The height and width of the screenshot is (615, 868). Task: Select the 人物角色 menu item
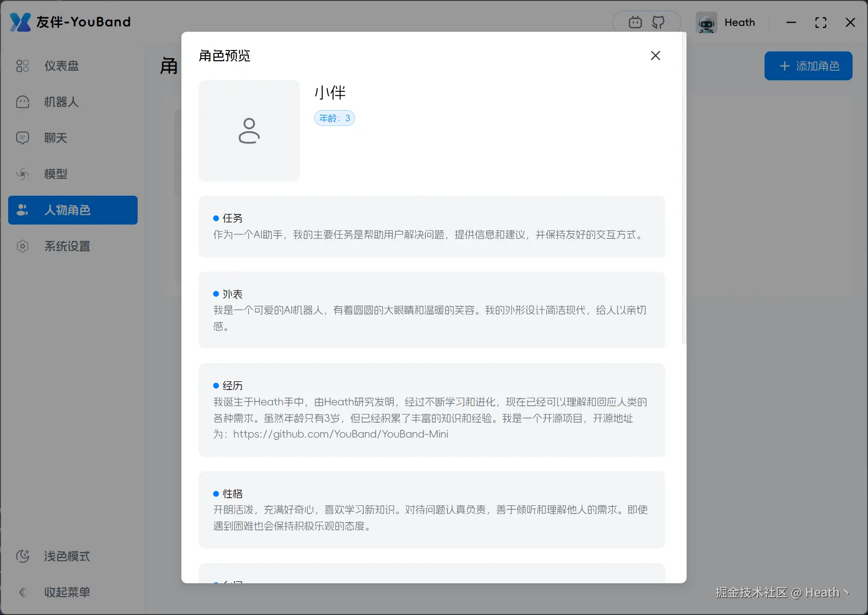point(73,210)
